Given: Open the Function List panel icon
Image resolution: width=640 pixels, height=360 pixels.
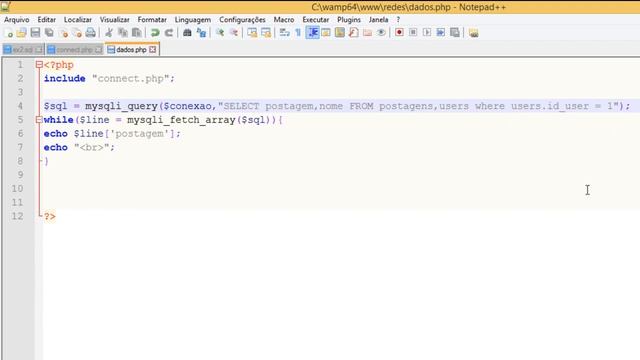Looking at the screenshot, I should pyautogui.click(x=353, y=33).
